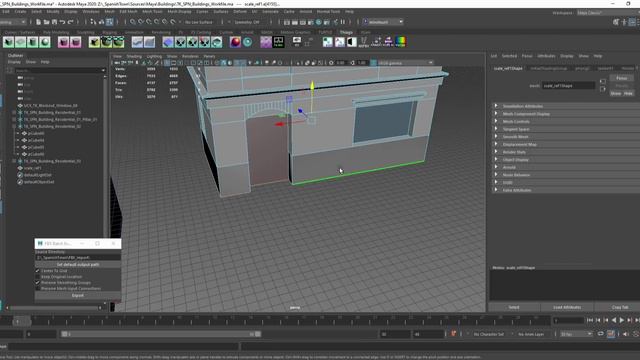Image resolution: width=640 pixels, height=360 pixels.
Task: Click the blue plane shelf icon
Action: [168, 42]
